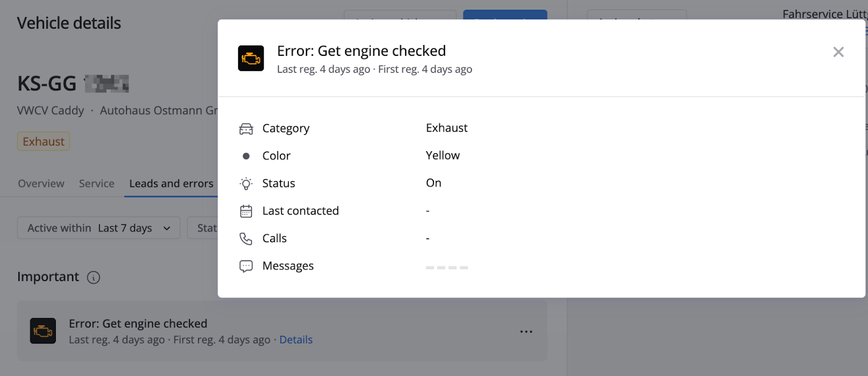This screenshot has height=376, width=868.
Task: Click the Status light bulb icon
Action: pyautogui.click(x=246, y=184)
